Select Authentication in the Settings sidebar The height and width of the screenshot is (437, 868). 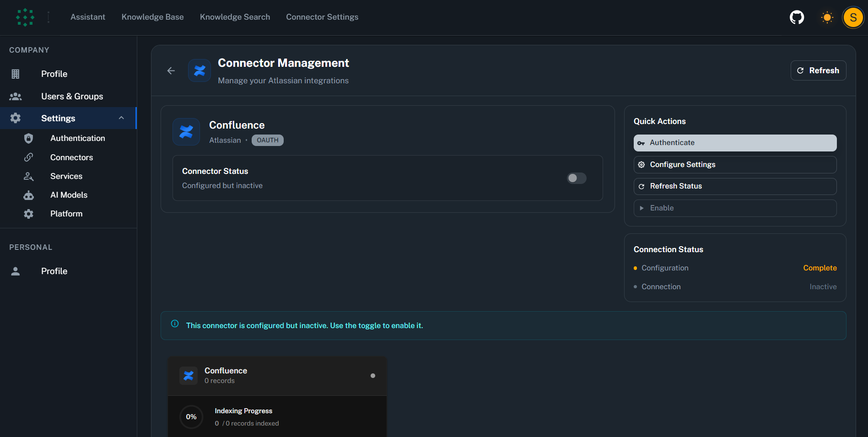tap(77, 138)
